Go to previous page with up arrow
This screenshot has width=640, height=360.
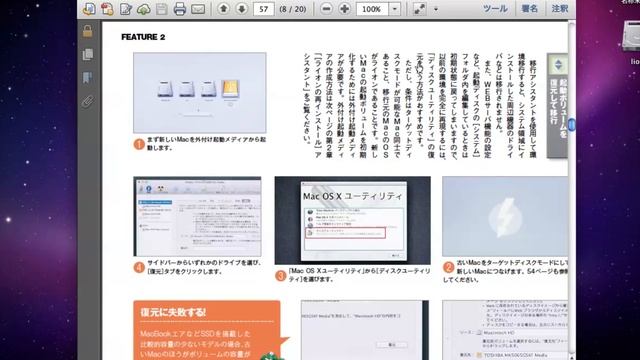223,8
